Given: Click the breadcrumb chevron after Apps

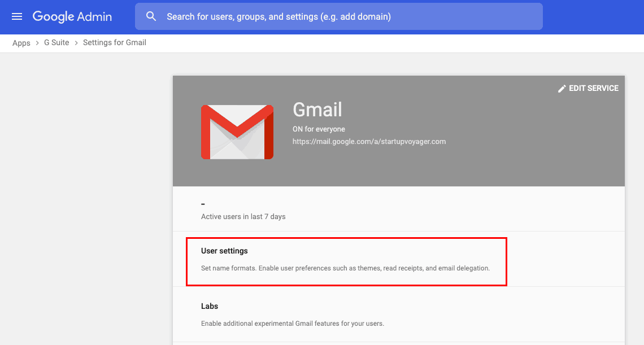Looking at the screenshot, I should pyautogui.click(x=37, y=43).
